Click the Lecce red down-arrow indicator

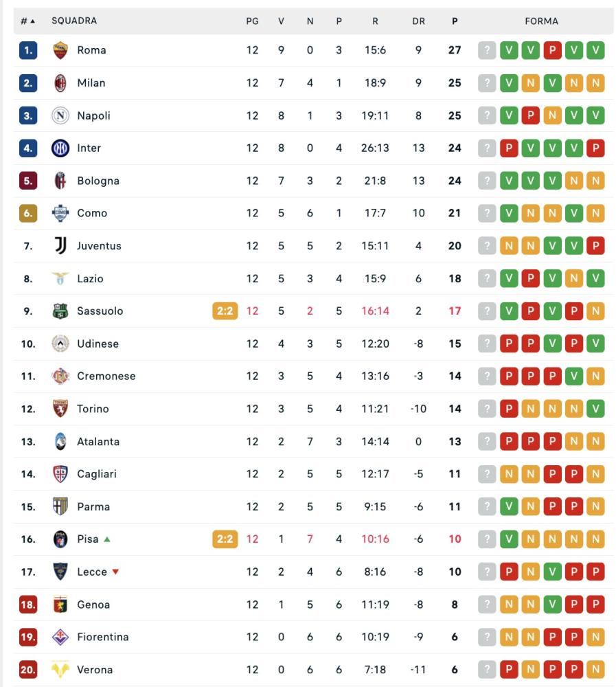pos(115,572)
